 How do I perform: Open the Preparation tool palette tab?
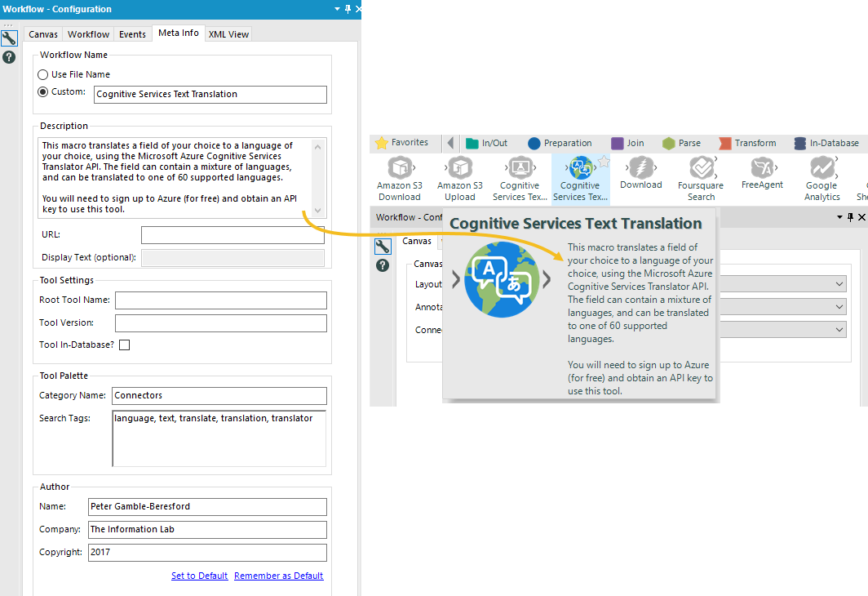560,143
